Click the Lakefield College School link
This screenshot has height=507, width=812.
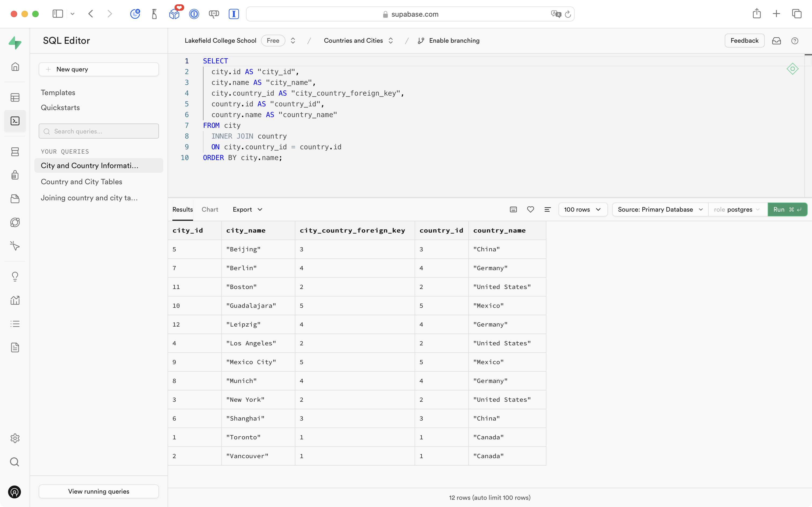pos(220,41)
